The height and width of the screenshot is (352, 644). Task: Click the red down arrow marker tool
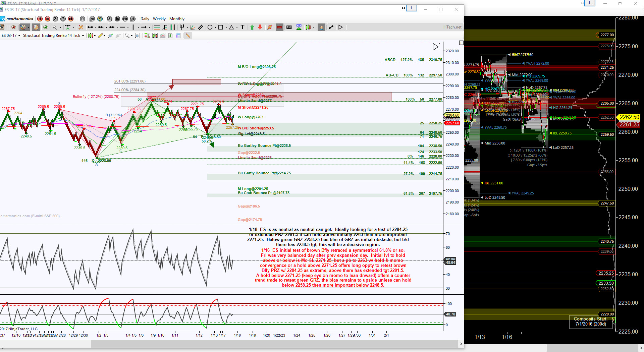(260, 27)
